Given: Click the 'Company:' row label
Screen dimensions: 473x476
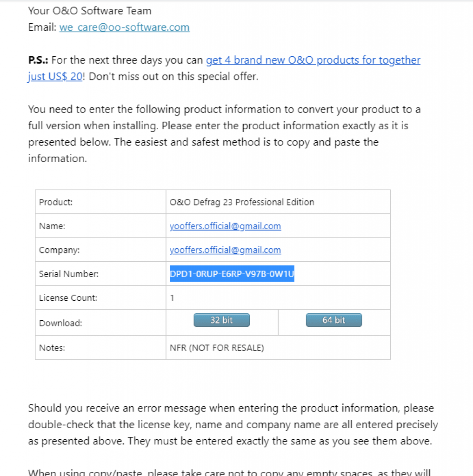Looking at the screenshot, I should (59, 250).
